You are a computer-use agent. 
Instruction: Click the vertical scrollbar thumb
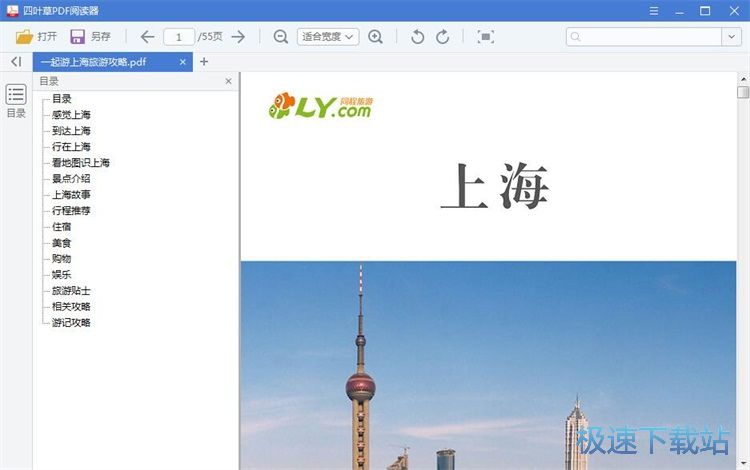(743, 92)
